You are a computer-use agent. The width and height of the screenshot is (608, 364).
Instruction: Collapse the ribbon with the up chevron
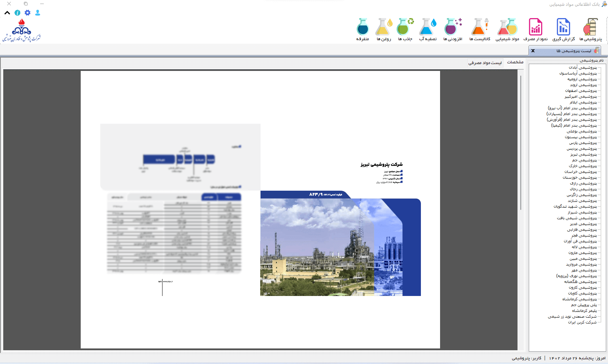click(x=7, y=13)
